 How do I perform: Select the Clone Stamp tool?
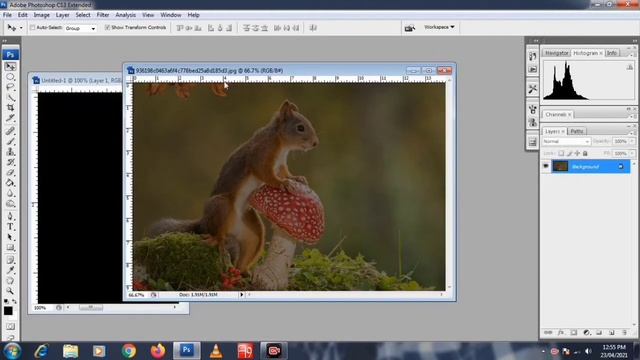click(10, 152)
